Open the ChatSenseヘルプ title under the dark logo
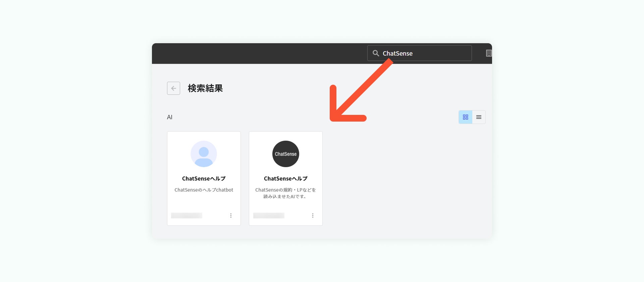This screenshot has width=644, height=282. tap(285, 179)
